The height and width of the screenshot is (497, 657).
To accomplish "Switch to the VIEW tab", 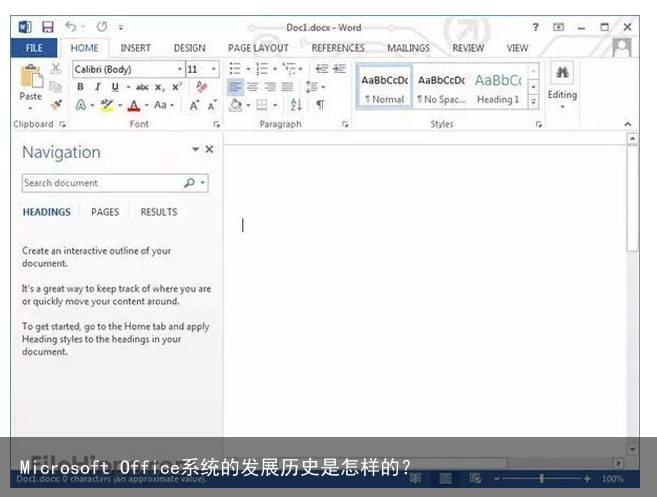I will tap(517, 48).
